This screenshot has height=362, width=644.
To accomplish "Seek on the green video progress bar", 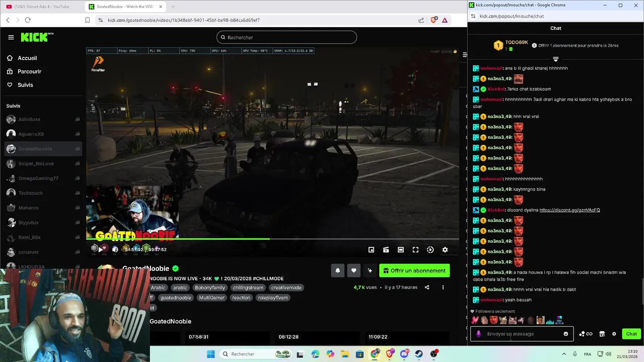I will [272, 239].
